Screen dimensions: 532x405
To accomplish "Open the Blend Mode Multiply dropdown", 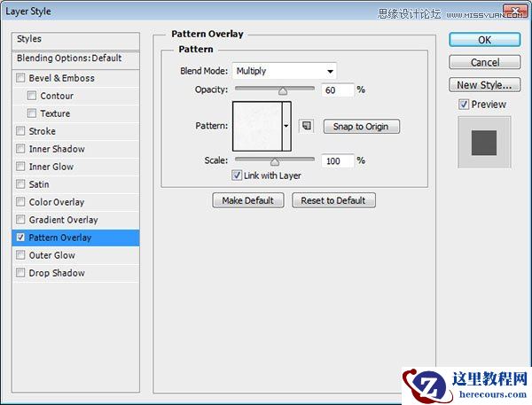I will point(285,71).
